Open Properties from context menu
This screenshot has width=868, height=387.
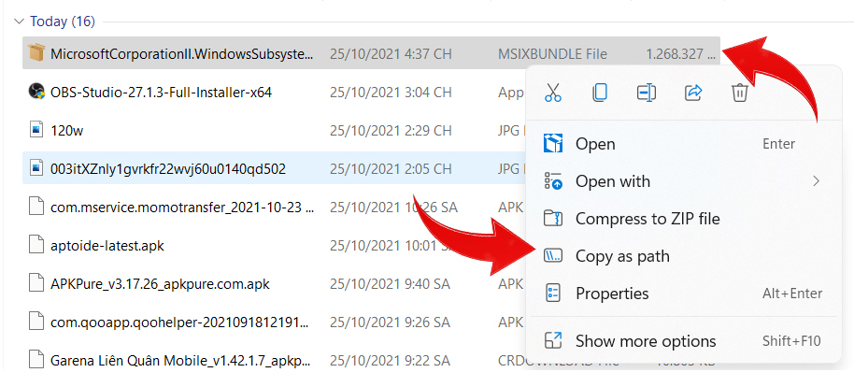point(684,294)
